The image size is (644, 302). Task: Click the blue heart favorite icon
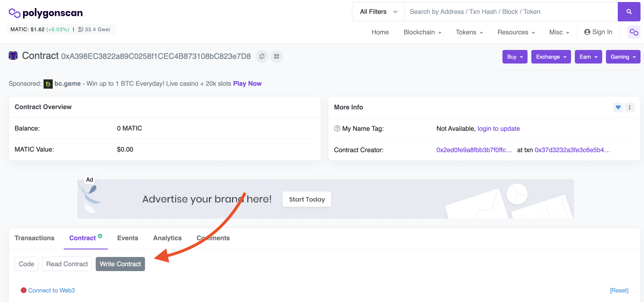point(618,107)
